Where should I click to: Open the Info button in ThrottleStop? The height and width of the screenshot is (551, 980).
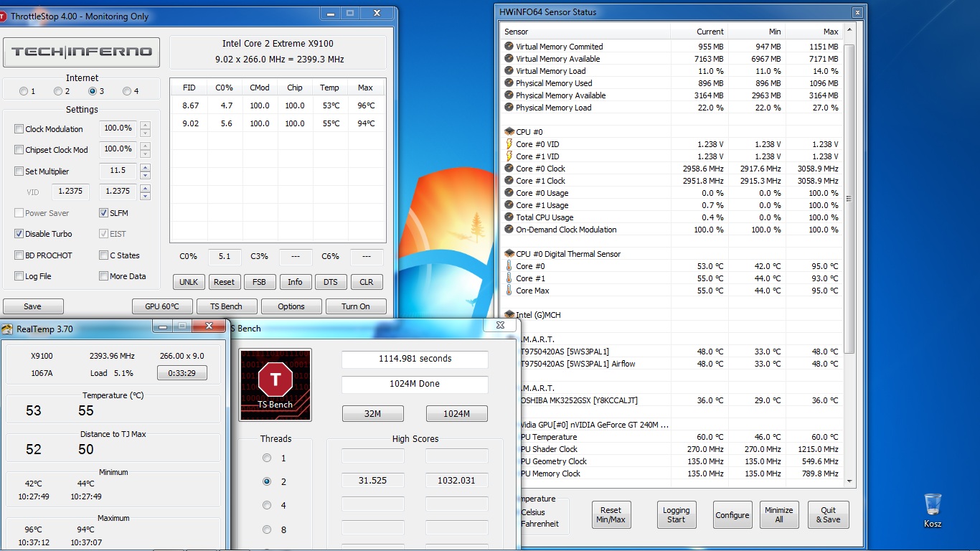tap(295, 282)
